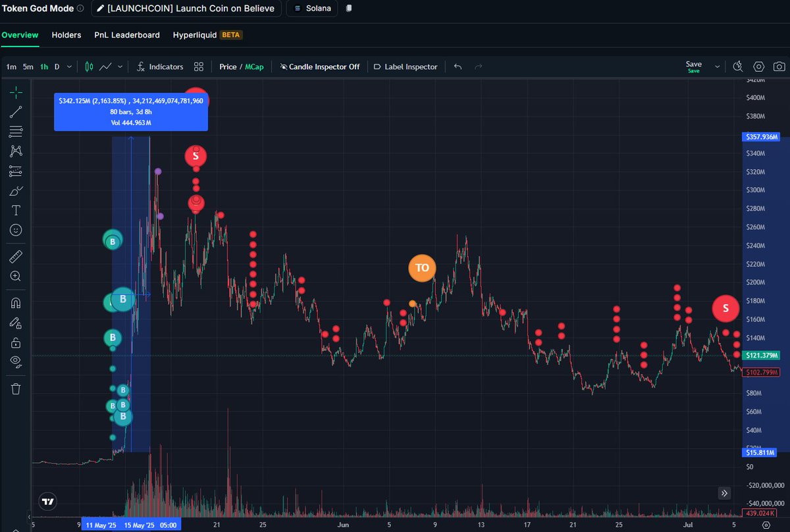Click the TradingView logo on chart
This screenshot has width=790, height=532.
click(47, 502)
